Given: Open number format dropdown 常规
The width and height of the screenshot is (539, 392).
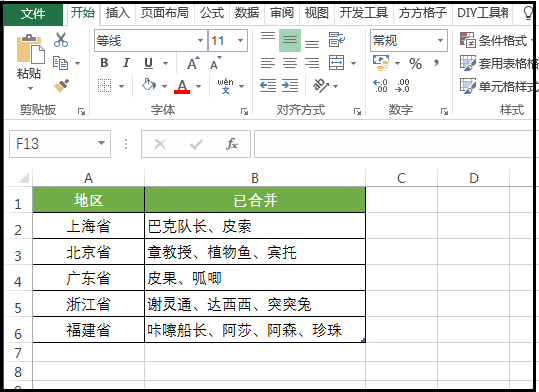Looking at the screenshot, I should click(x=440, y=41).
